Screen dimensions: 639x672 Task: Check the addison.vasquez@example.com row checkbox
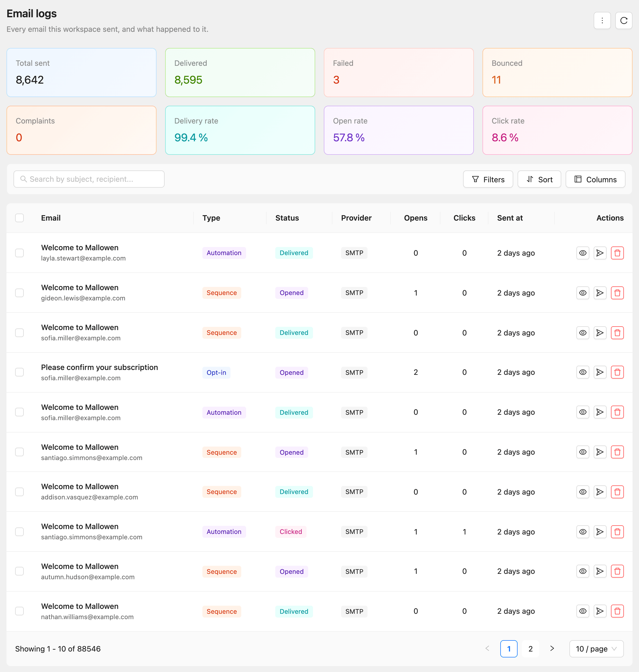[x=19, y=492]
